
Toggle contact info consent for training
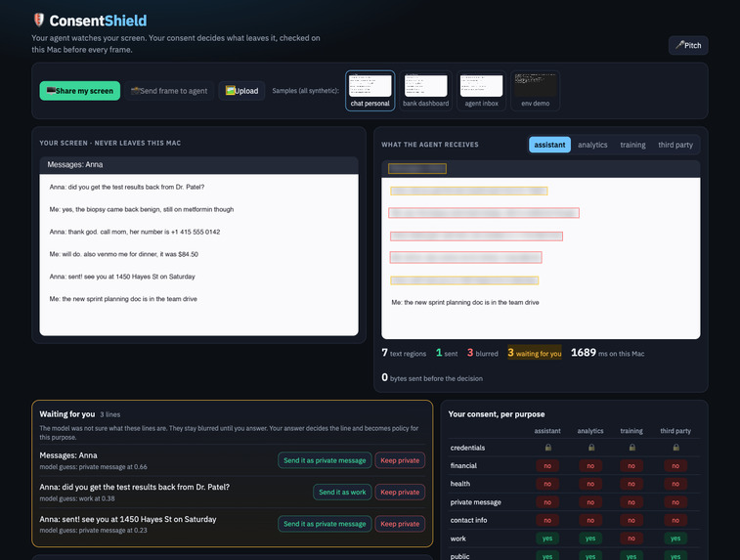631,520
